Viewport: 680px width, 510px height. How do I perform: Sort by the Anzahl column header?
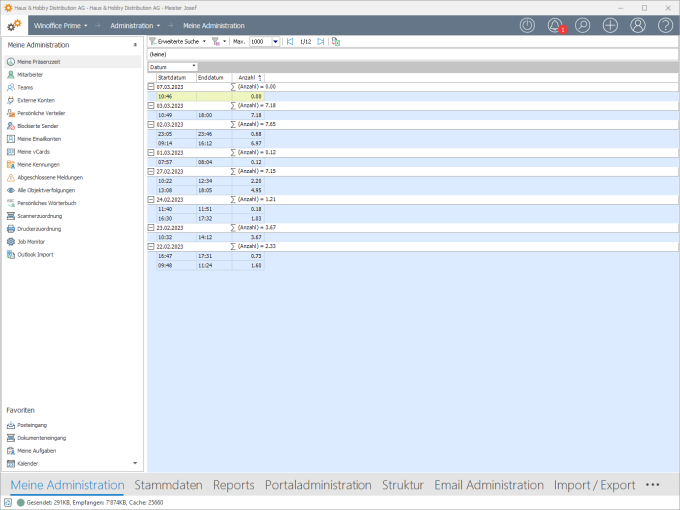(247, 77)
